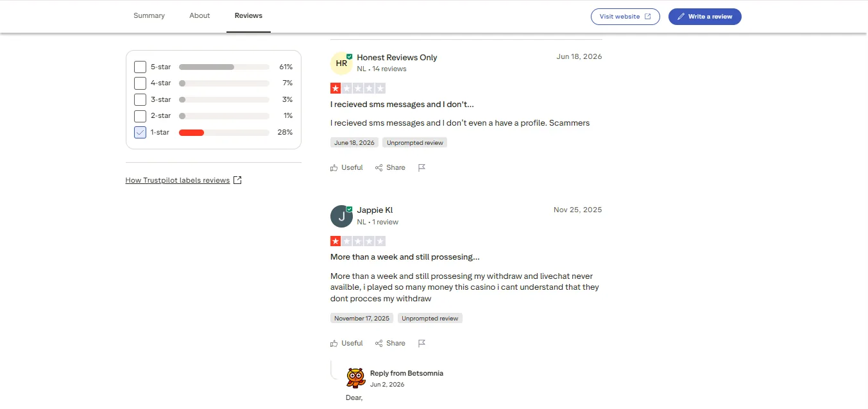Click the 61% value for 5-star
868x409 pixels.
click(x=286, y=67)
